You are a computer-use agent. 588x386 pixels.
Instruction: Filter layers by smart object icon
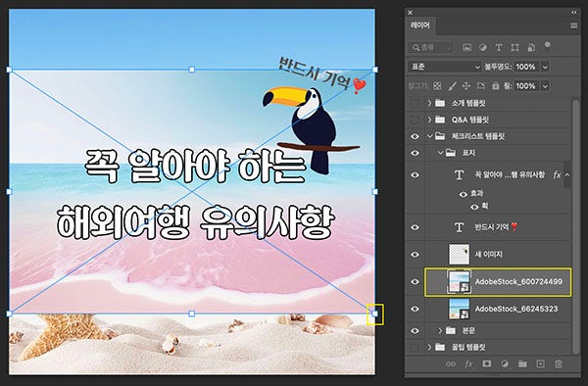(531, 48)
